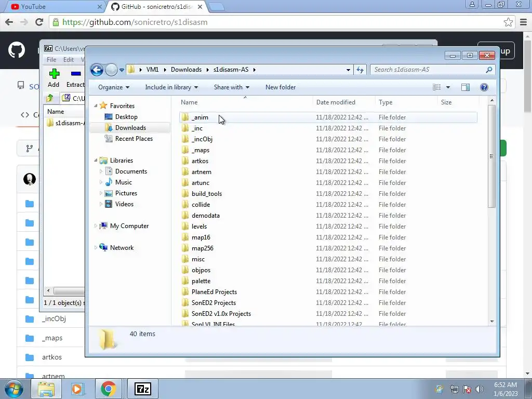Viewport: 532px width, 399px height.
Task: Select SonED2 v1.0x Projects folder
Action: click(221, 313)
